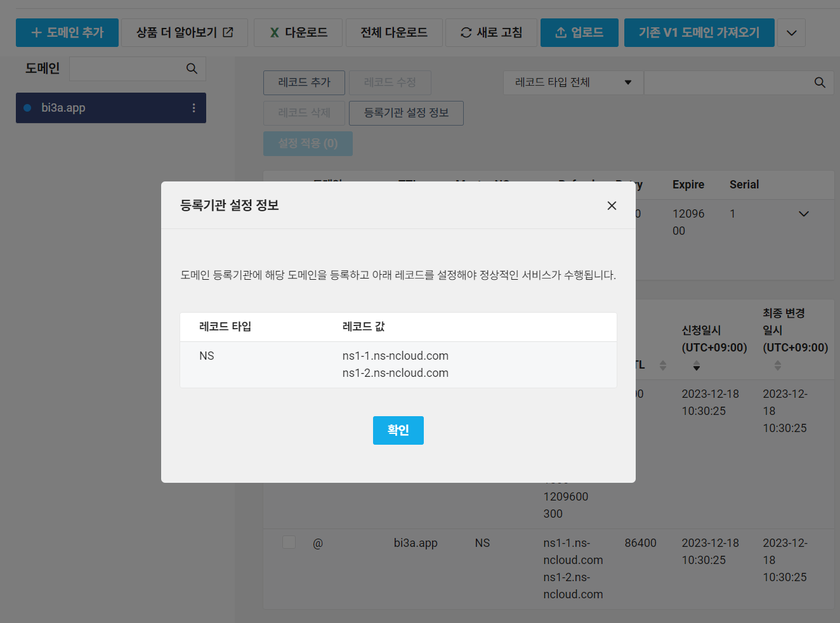This screenshot has width=840, height=623.
Task: Click the plus icon on 도메인 추가 button
Action: click(36, 32)
